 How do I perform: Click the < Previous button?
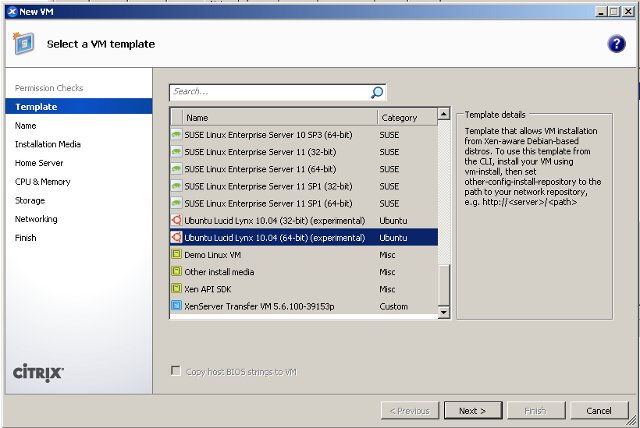click(410, 410)
